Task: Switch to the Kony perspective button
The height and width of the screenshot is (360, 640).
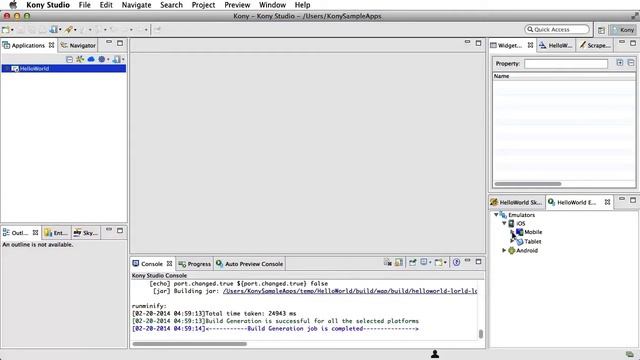Action: point(622,30)
